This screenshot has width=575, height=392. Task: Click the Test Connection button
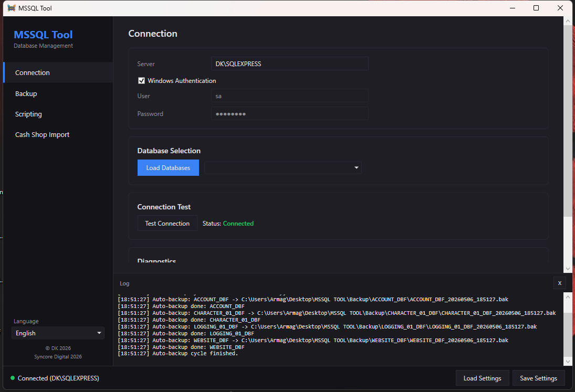pos(167,223)
